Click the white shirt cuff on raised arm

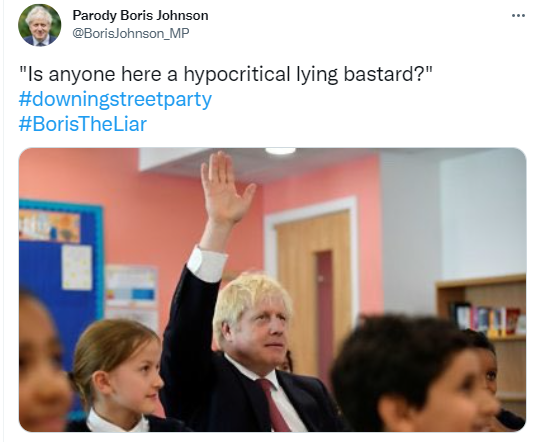[x=207, y=263]
